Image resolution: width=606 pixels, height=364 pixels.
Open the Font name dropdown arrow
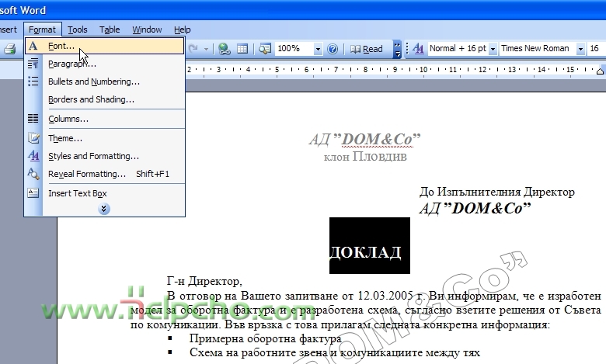(580, 49)
